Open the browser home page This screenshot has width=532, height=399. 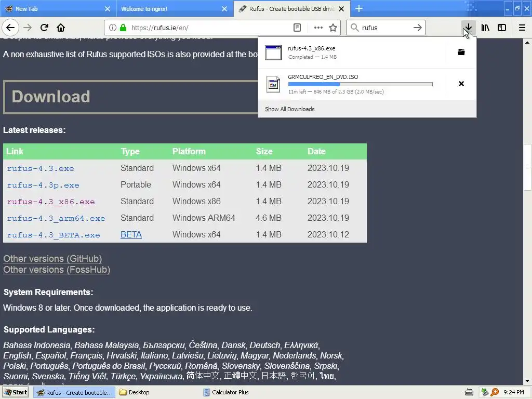(x=61, y=28)
